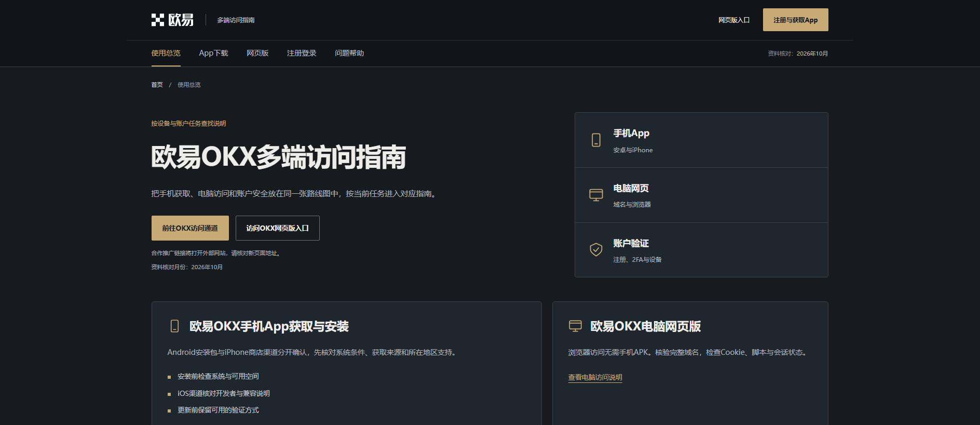Screen dimensions: 980x425
Task: Click the iOS渠道核对开发者与兼容说明 list item
Action: coord(224,393)
